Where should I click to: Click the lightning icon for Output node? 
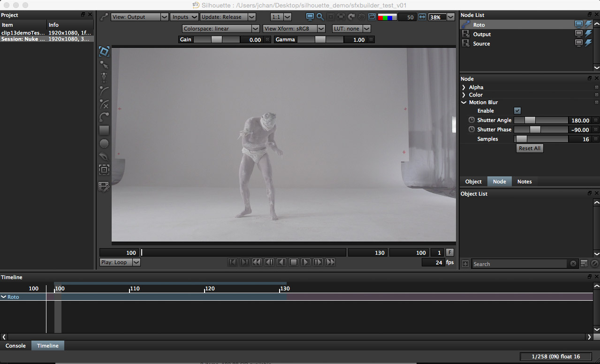(x=588, y=34)
